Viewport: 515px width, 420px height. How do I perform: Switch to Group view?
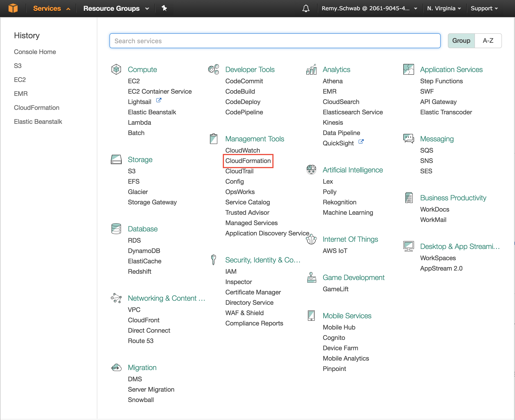click(x=461, y=41)
